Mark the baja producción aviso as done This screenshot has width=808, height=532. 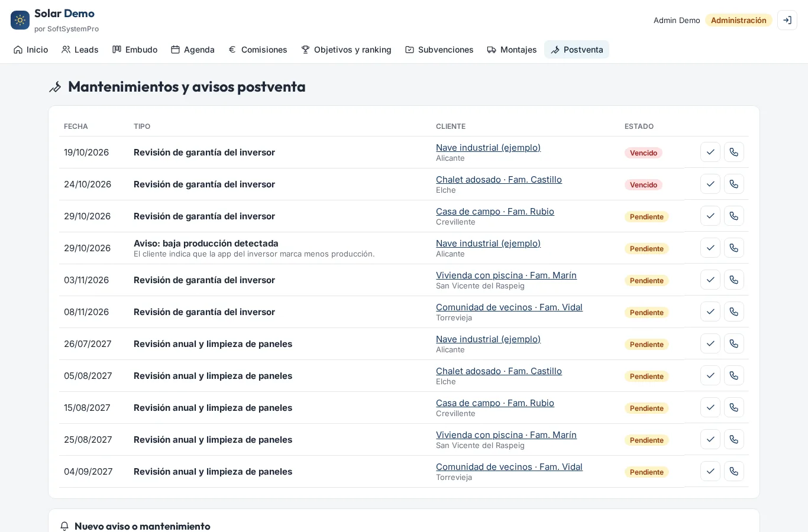pos(710,248)
